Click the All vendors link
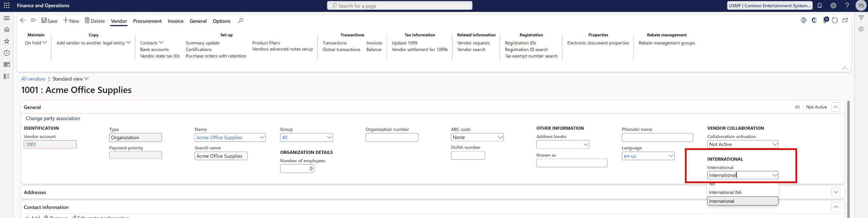Viewport: 868px width, 218px height. [x=33, y=79]
